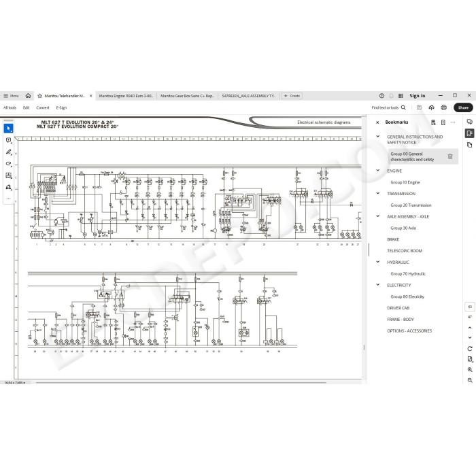This screenshot has width=476, height=476.
Task: Collapse the ELECTRICITY bookmark group
Action: click(378, 285)
